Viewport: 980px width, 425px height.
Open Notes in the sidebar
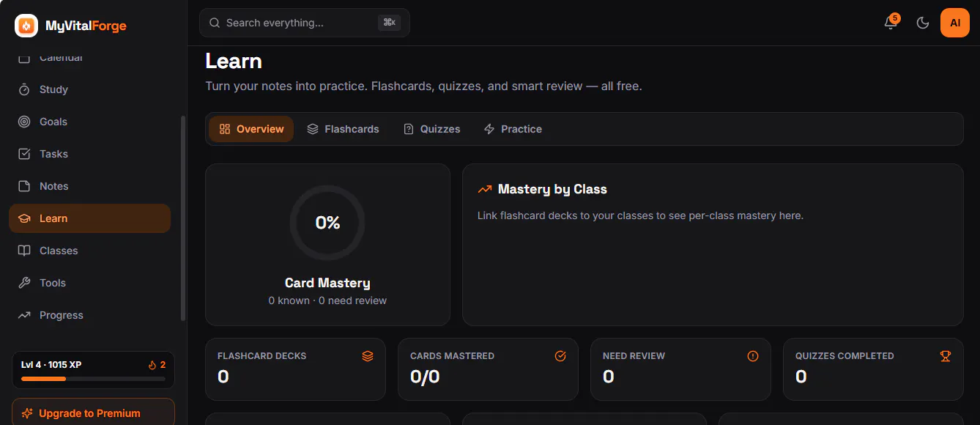(89, 186)
